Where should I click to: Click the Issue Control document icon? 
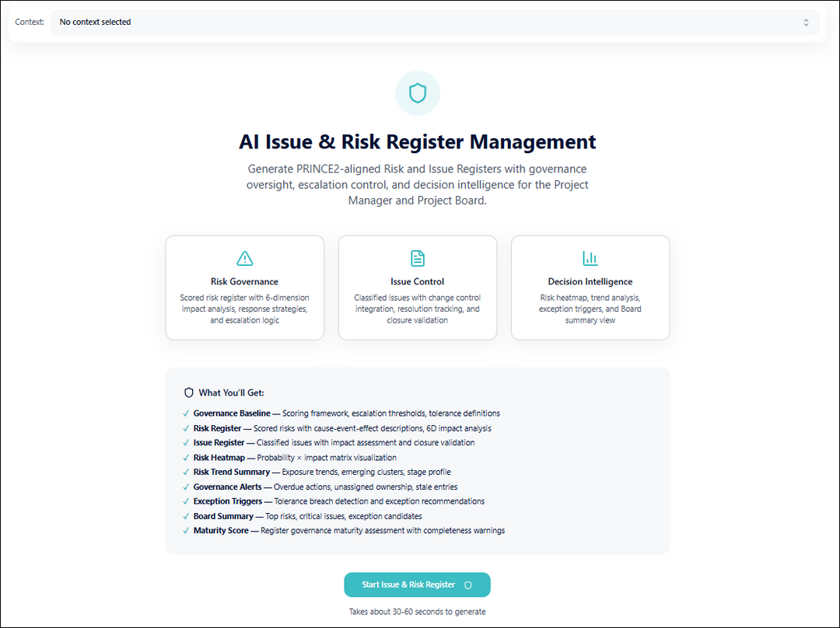418,257
